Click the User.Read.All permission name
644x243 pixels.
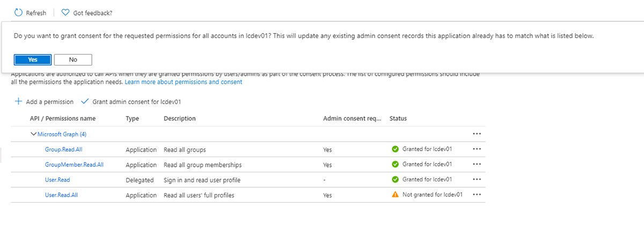coord(61,195)
